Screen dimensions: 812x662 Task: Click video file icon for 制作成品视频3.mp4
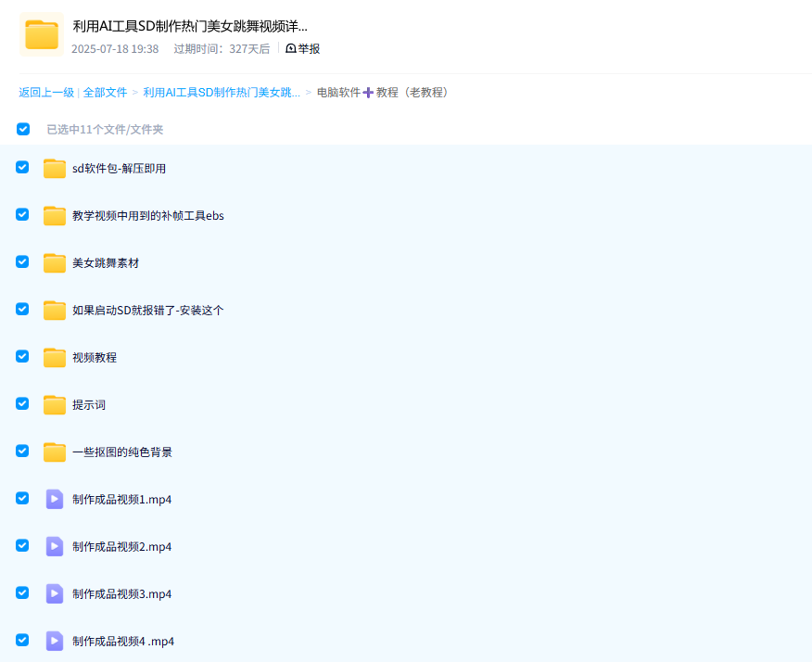(55, 593)
